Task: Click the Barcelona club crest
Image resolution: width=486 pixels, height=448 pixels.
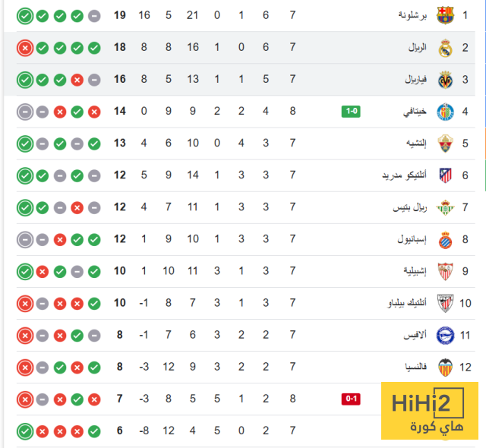Action: (x=445, y=15)
